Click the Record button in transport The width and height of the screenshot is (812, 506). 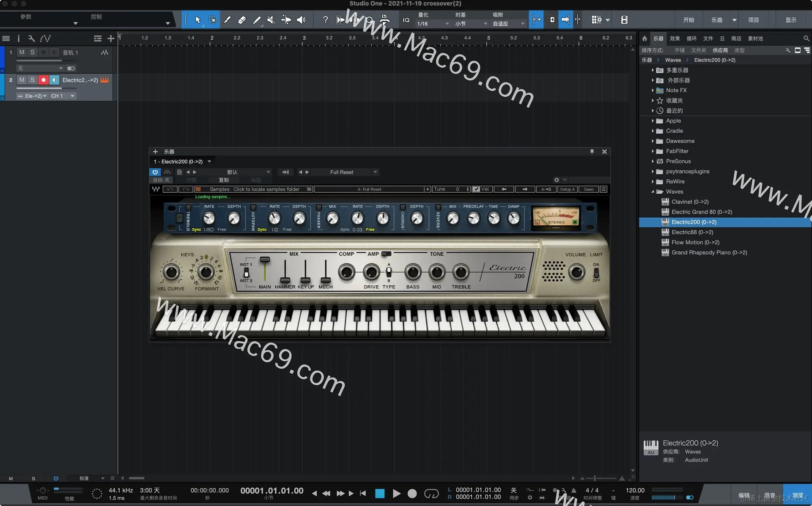(412, 493)
